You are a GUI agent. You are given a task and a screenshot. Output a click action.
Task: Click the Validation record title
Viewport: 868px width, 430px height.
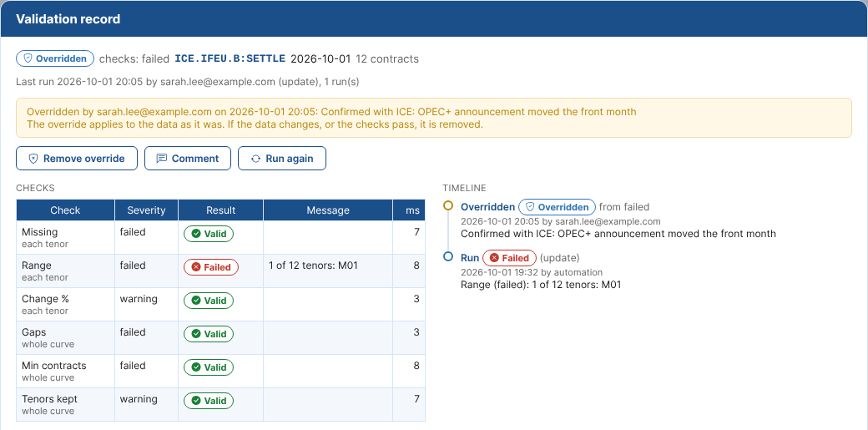click(x=68, y=19)
